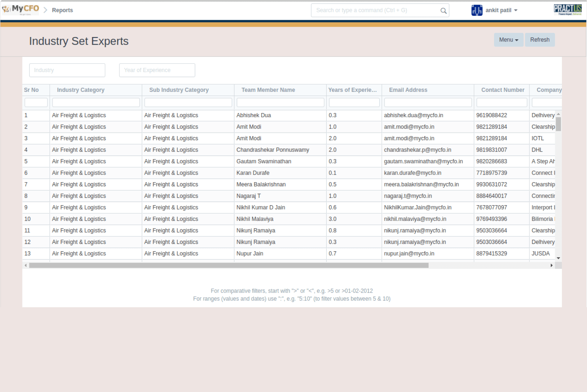Click the Email Address column filter box
The width and height of the screenshot is (587, 392).
point(428,103)
